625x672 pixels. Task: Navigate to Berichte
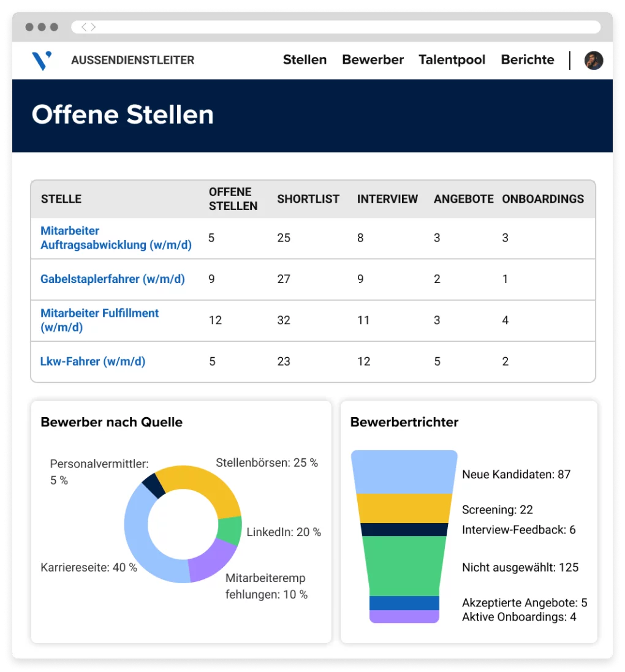click(527, 60)
